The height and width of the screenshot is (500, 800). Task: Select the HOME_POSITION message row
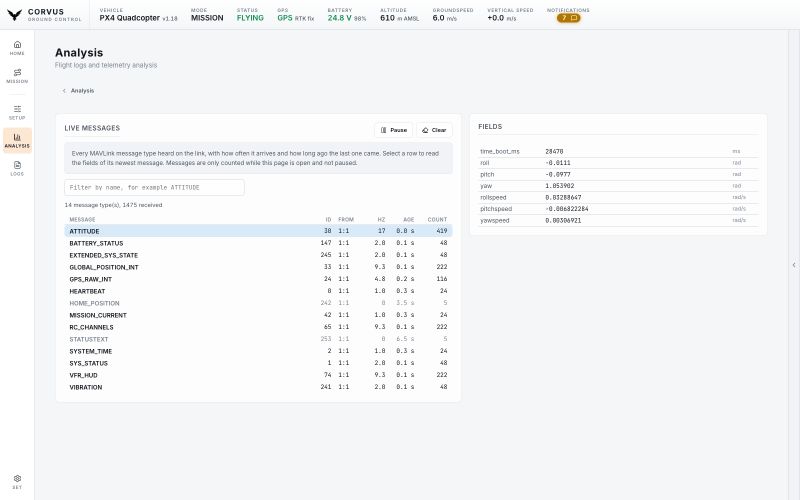click(x=258, y=303)
